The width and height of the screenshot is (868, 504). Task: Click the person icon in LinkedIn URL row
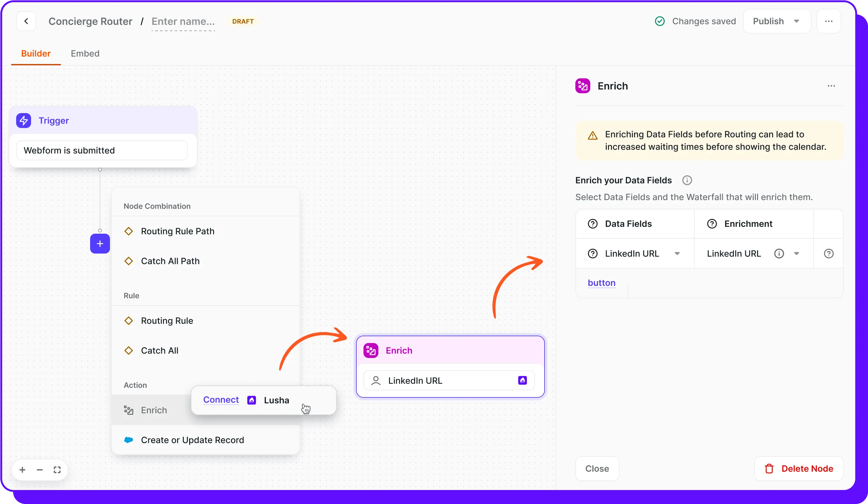click(376, 381)
